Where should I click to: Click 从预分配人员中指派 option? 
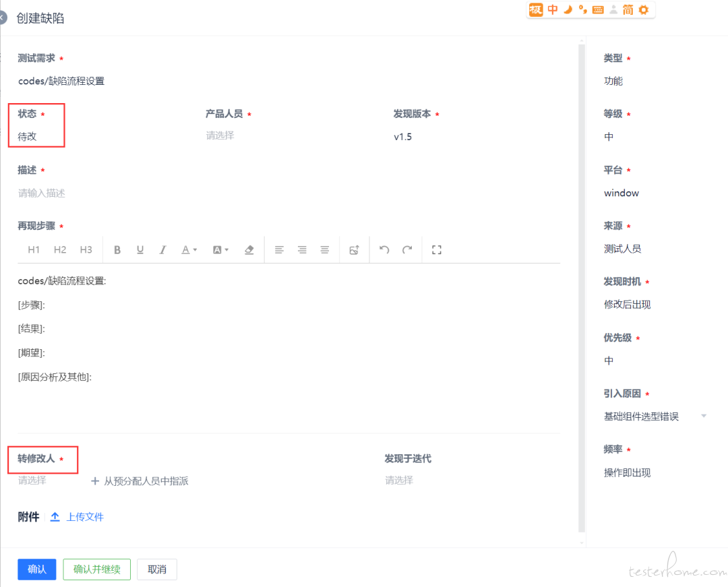tap(145, 481)
